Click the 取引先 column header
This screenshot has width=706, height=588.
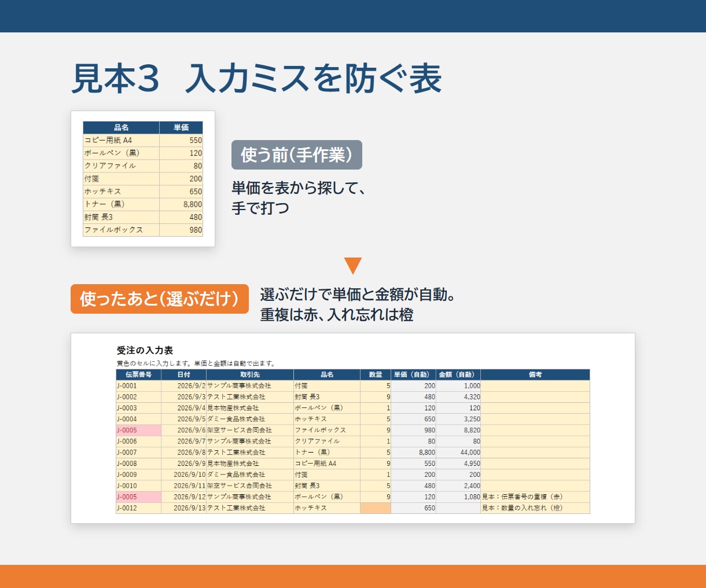click(250, 374)
